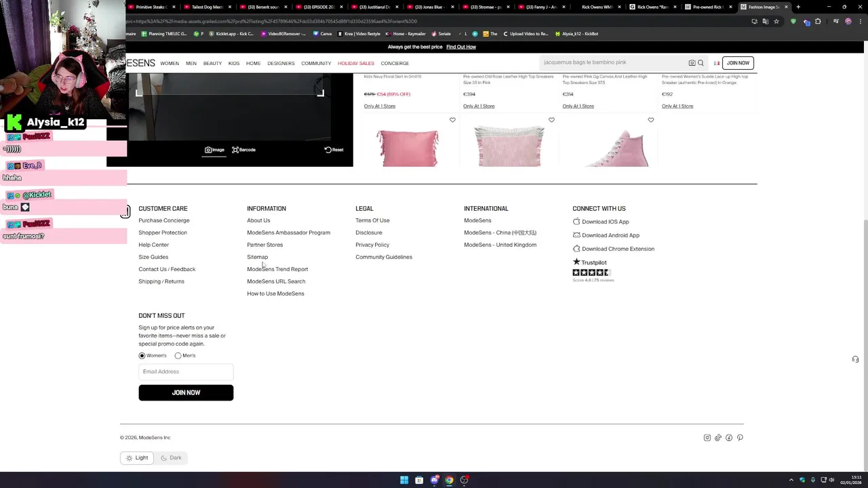The height and width of the screenshot is (488, 868).
Task: Switch scanner to Barcode mode
Action: pyautogui.click(x=244, y=150)
